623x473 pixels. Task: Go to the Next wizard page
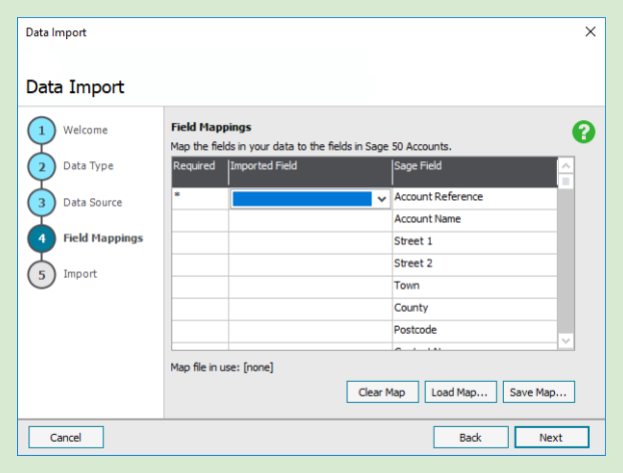coord(551,437)
